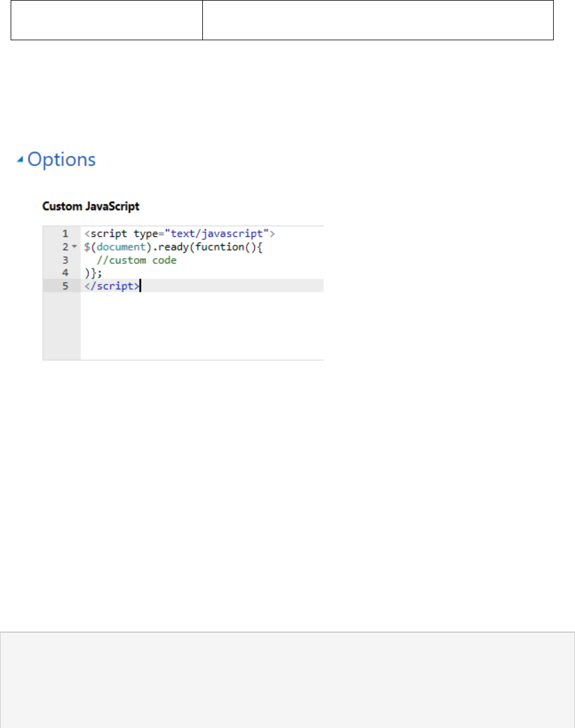The image size is (575, 728).
Task: Click the script type opening tag line
Action: click(x=181, y=233)
